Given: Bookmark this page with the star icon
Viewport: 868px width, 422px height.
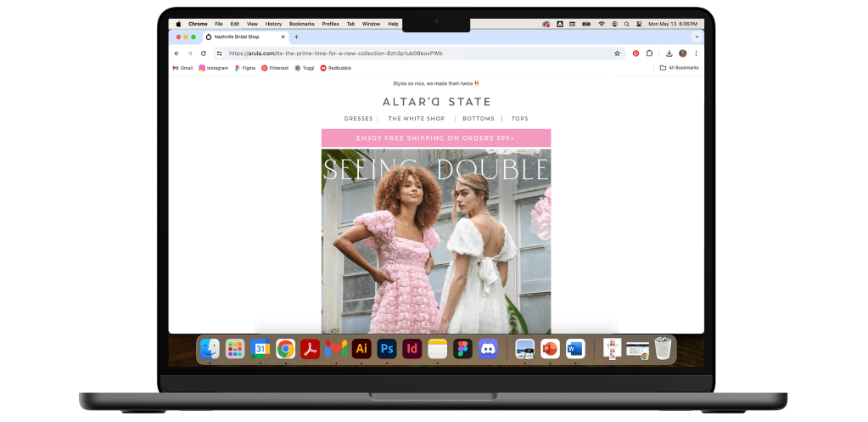Looking at the screenshot, I should [x=617, y=53].
